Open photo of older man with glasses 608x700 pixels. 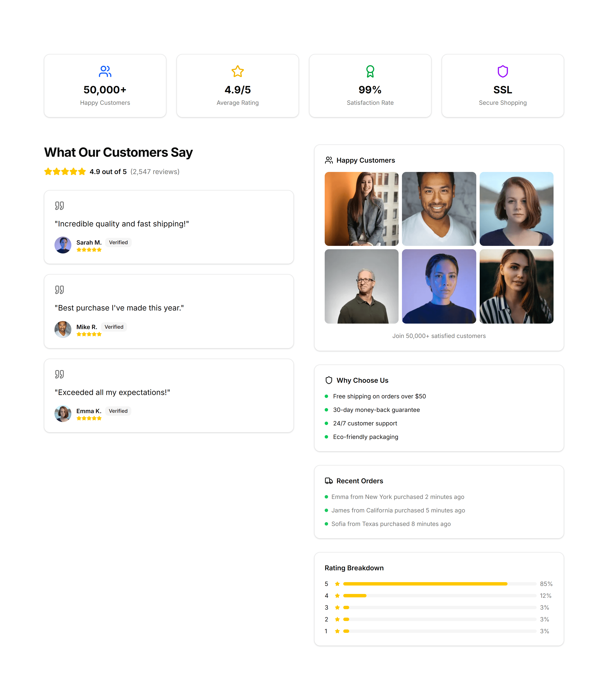[361, 286]
